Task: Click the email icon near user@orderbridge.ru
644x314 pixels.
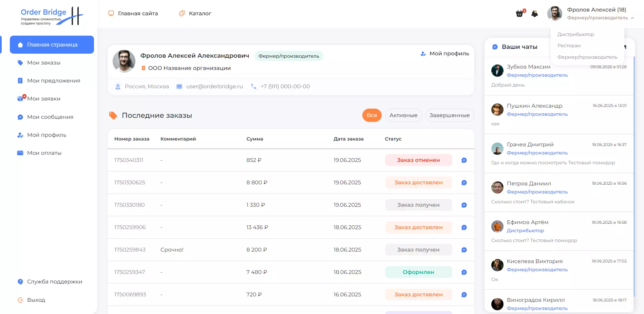Action: [179, 87]
